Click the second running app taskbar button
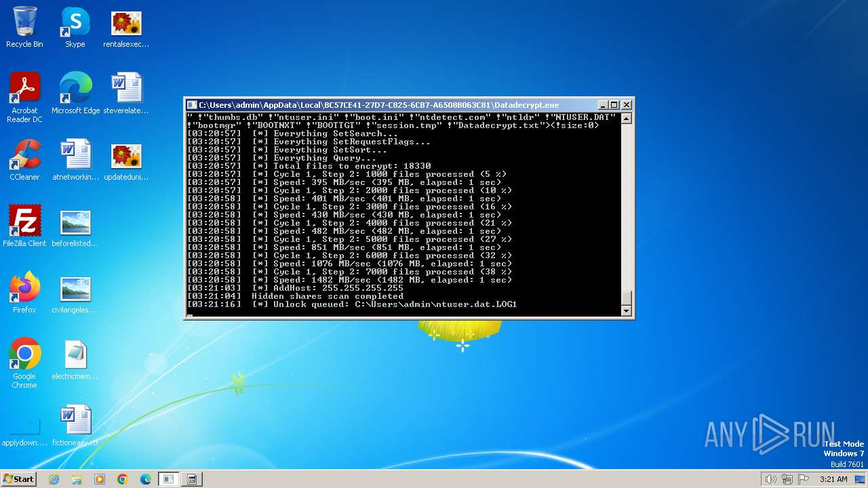 pyautogui.click(x=192, y=479)
